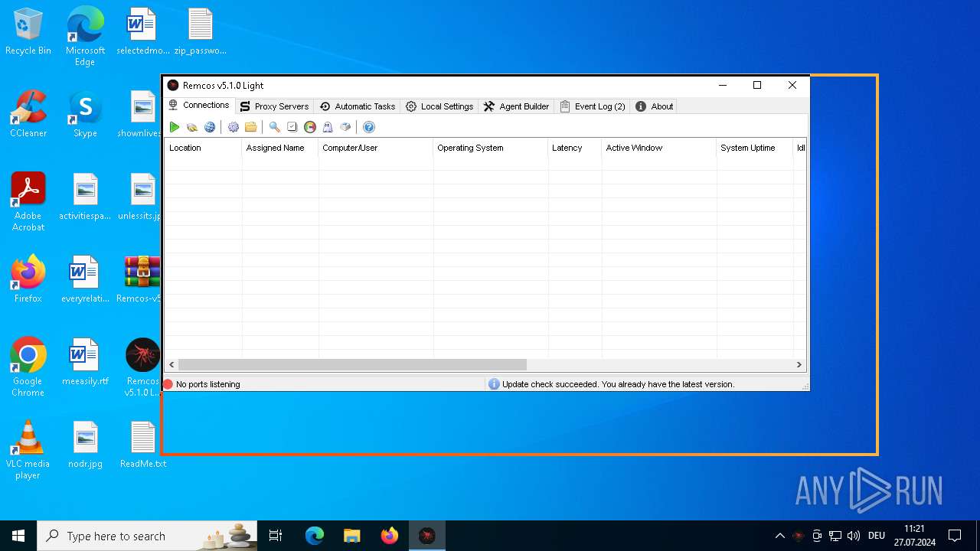
Task: Click the Remcos title bar logo icon
Action: (173, 85)
